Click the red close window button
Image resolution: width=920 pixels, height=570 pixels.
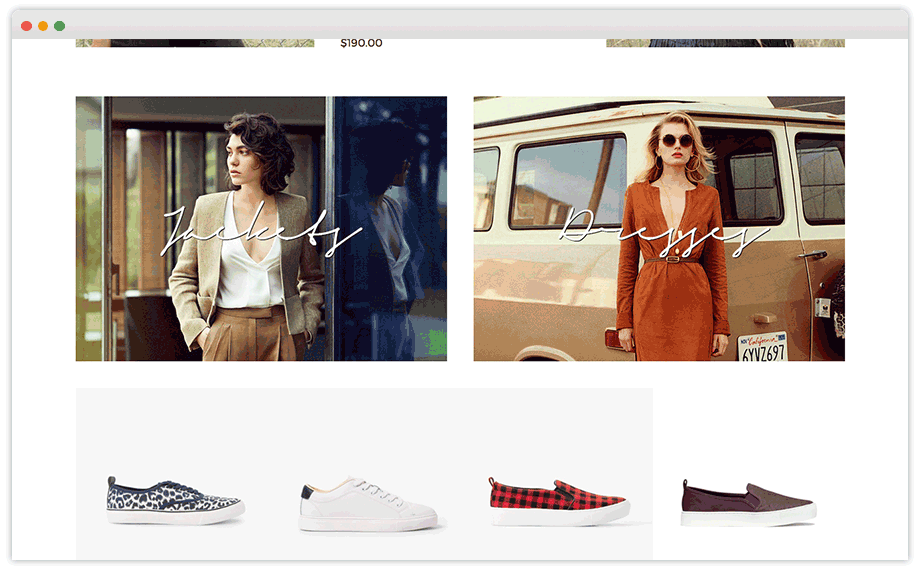pos(26,26)
